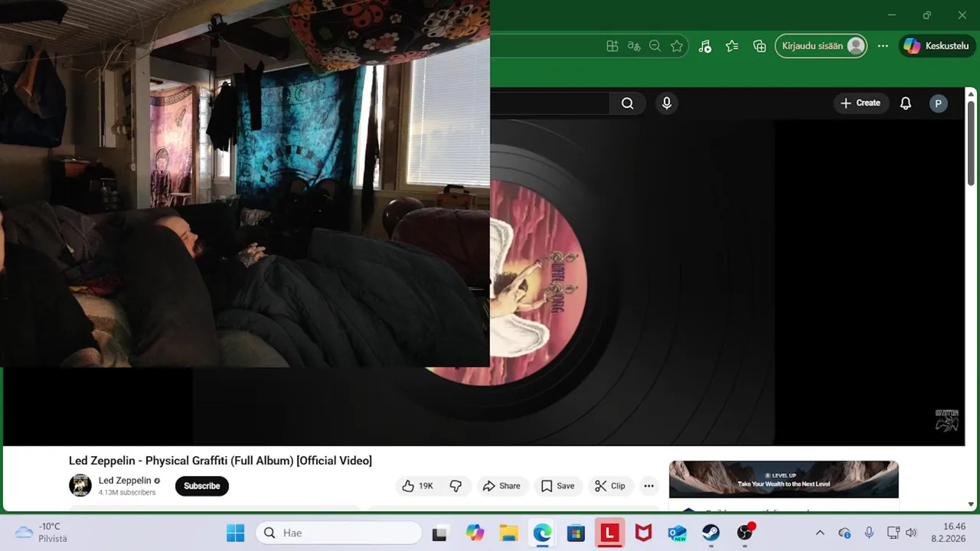The image size is (980, 551).
Task: Click the microphone tray icon
Action: pyautogui.click(x=869, y=533)
